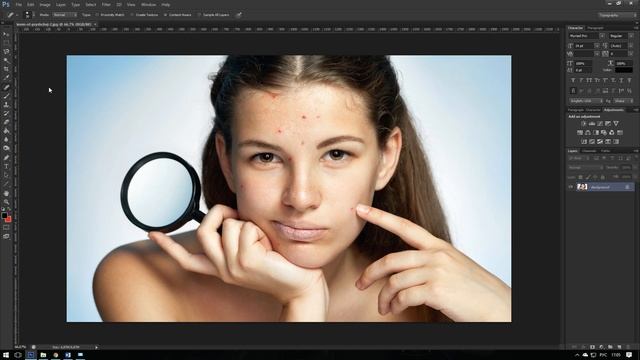Select the Quick Selection tool
The height and width of the screenshot is (360, 640).
coord(6,60)
